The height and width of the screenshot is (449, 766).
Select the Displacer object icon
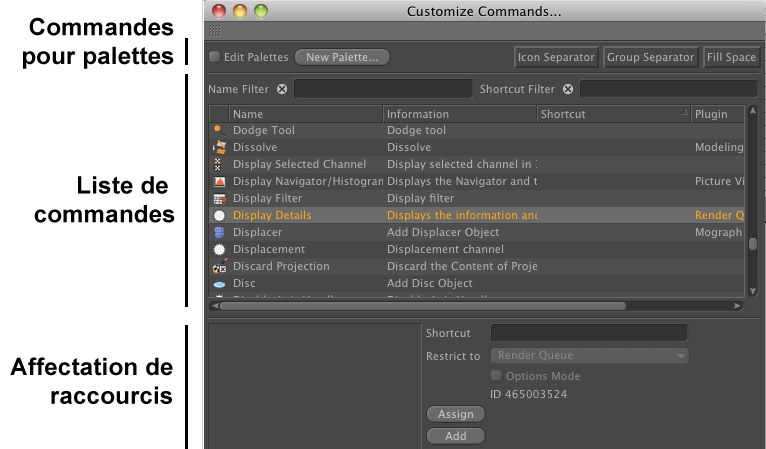coord(218,232)
